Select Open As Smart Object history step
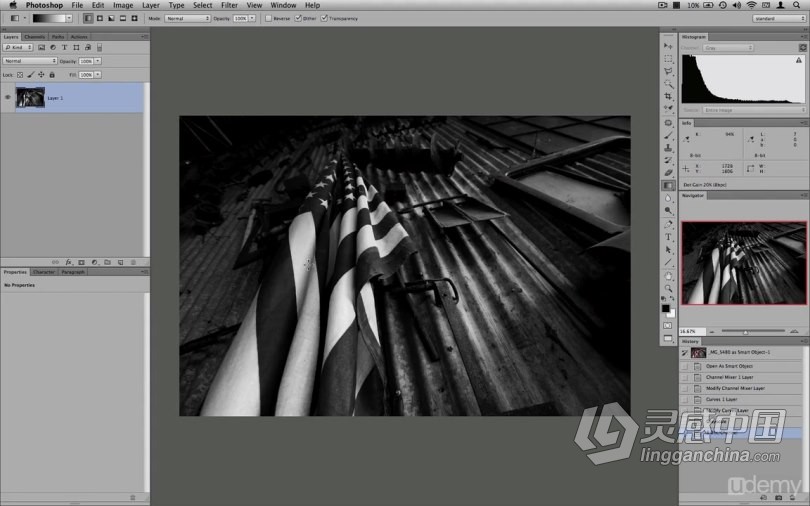The image size is (810, 506). [728, 365]
